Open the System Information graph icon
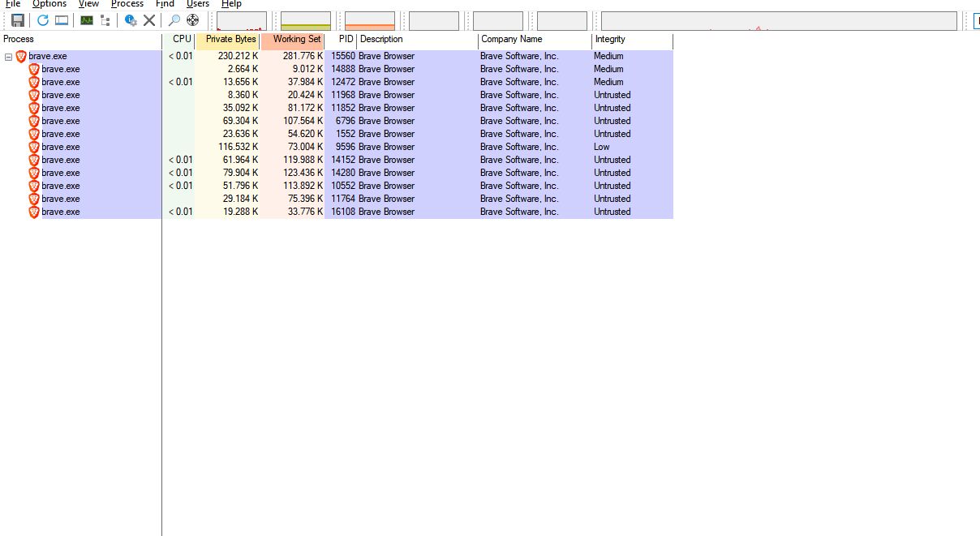The width and height of the screenshot is (980, 536). (x=87, y=20)
